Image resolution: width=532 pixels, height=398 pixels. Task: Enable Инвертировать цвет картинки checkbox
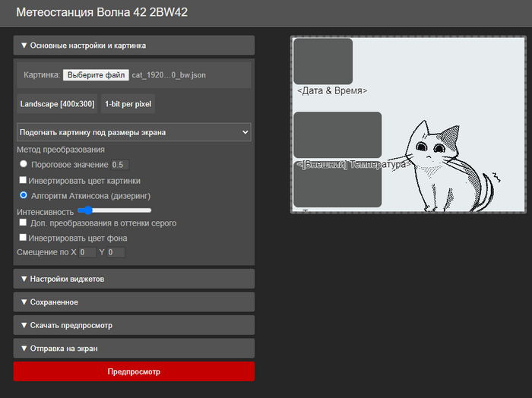[24, 181]
